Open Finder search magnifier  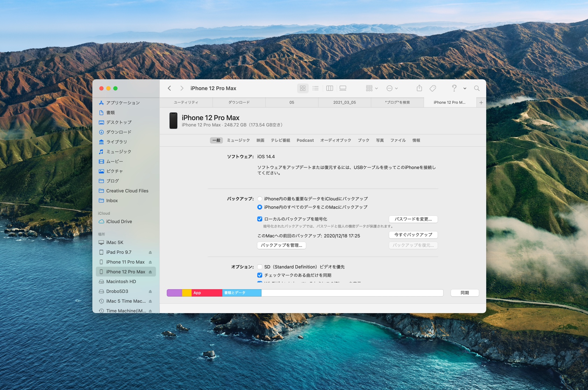(477, 88)
